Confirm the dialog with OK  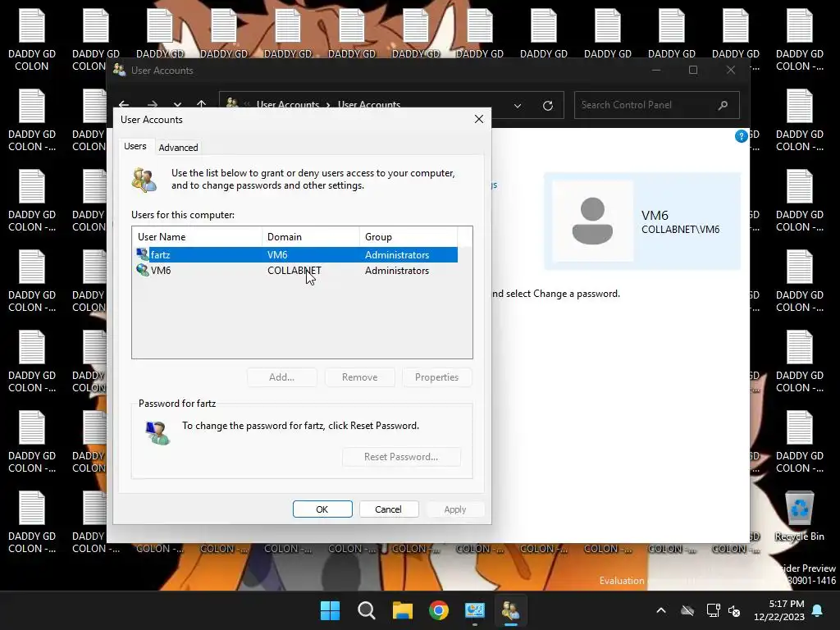click(x=322, y=509)
